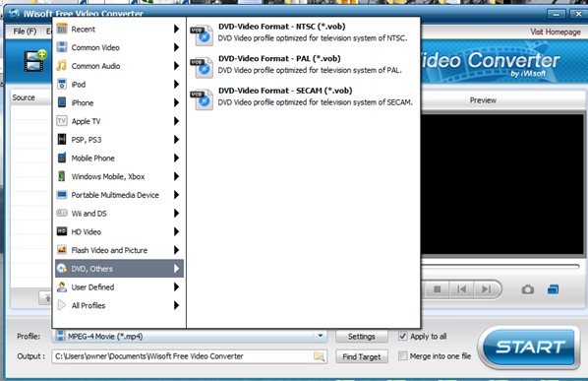
Task: Click the iWisoft app logo in title bar
Action: (x=14, y=14)
